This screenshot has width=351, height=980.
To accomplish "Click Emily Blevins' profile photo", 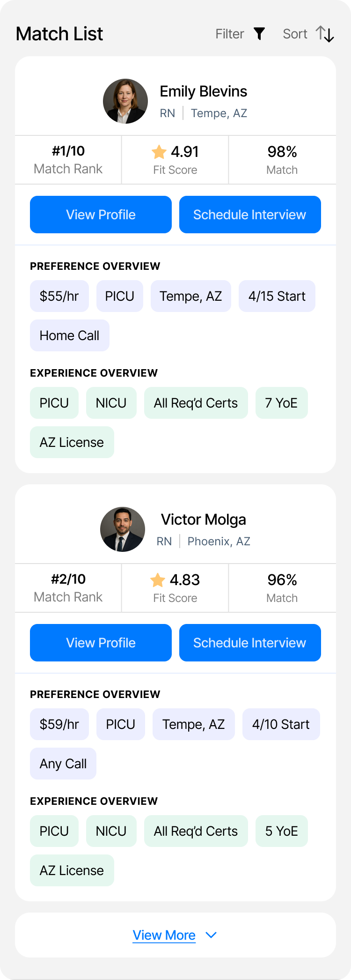I will (125, 101).
